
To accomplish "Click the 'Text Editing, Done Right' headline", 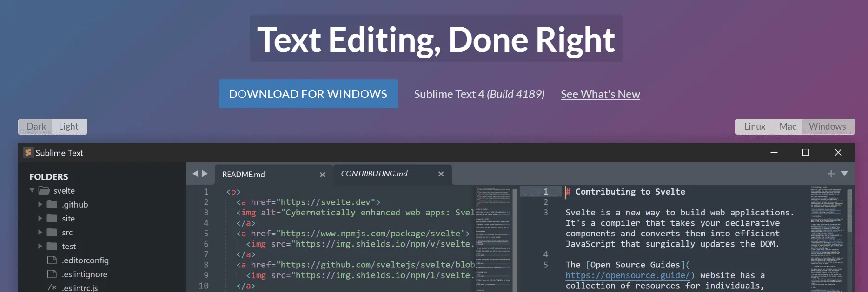I will click(x=436, y=39).
